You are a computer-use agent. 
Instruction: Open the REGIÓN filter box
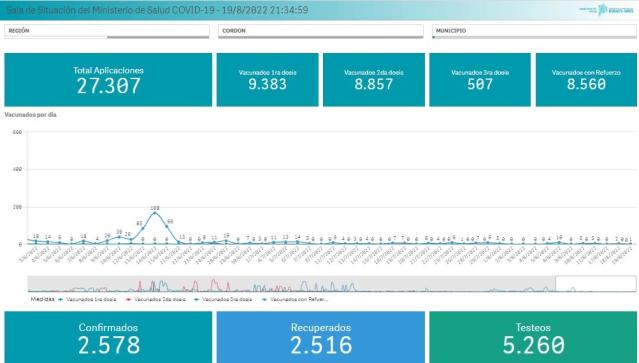click(107, 31)
